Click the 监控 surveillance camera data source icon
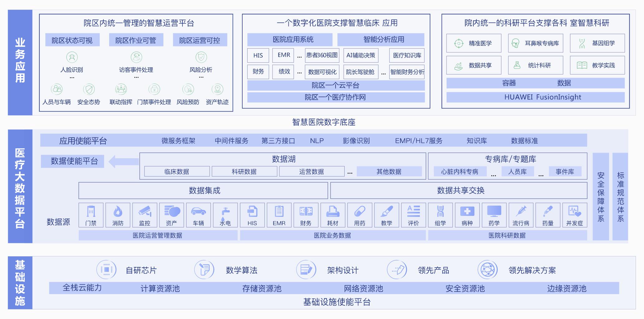Viewport: 644px width, 319px height. [x=145, y=211]
